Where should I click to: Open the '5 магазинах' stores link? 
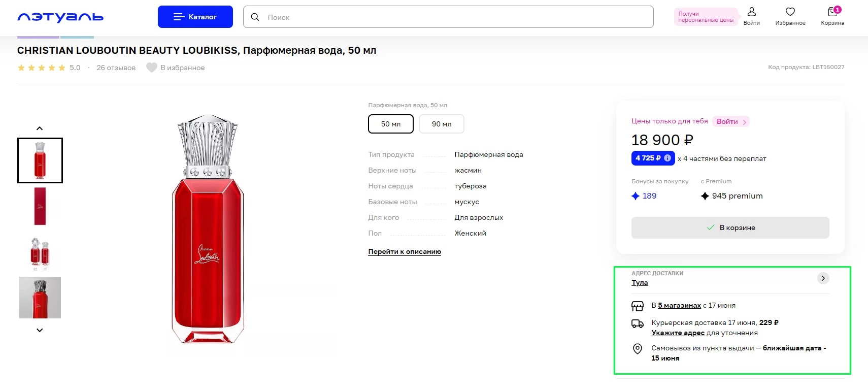pyautogui.click(x=679, y=305)
